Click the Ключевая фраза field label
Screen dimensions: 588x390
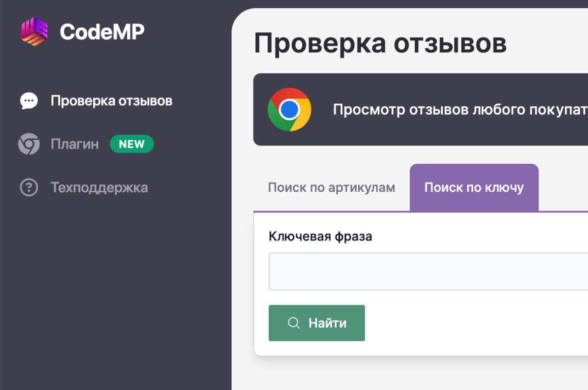(320, 236)
